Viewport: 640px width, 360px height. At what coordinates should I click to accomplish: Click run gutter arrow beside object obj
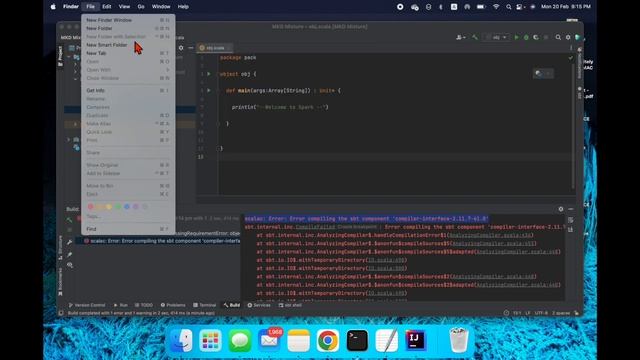[209, 74]
